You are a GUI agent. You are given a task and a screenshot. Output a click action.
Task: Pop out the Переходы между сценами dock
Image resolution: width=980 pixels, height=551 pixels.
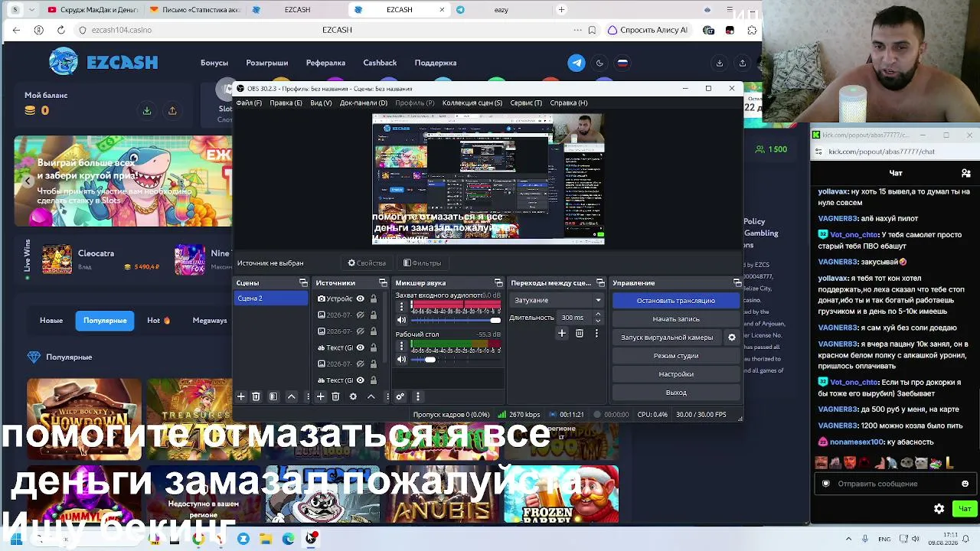tap(599, 283)
